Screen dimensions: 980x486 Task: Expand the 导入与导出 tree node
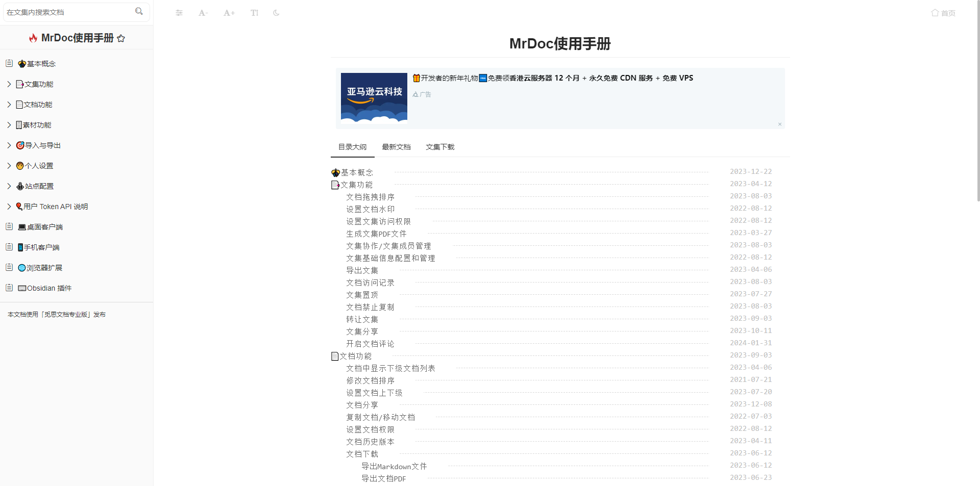[9, 145]
